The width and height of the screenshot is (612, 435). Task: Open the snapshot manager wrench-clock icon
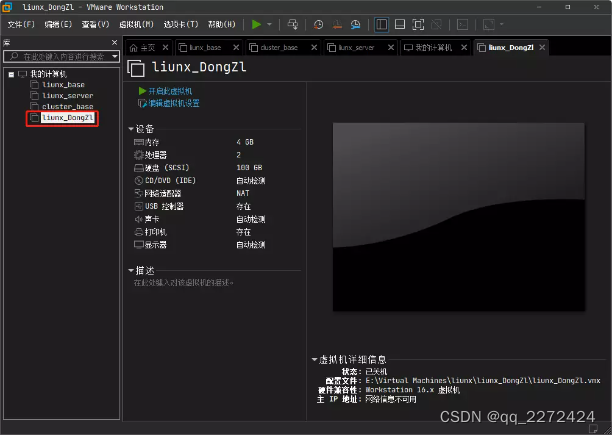pos(356,25)
